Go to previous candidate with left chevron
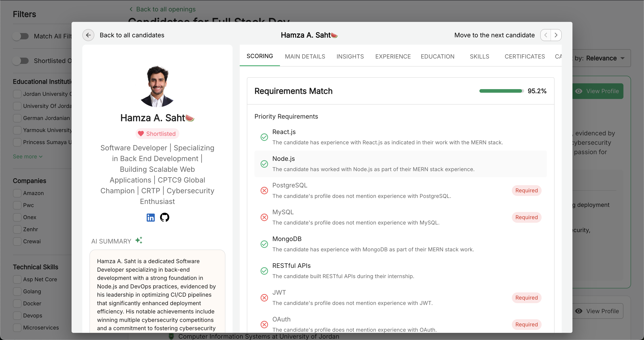Image resolution: width=644 pixels, height=340 pixels. [x=546, y=35]
